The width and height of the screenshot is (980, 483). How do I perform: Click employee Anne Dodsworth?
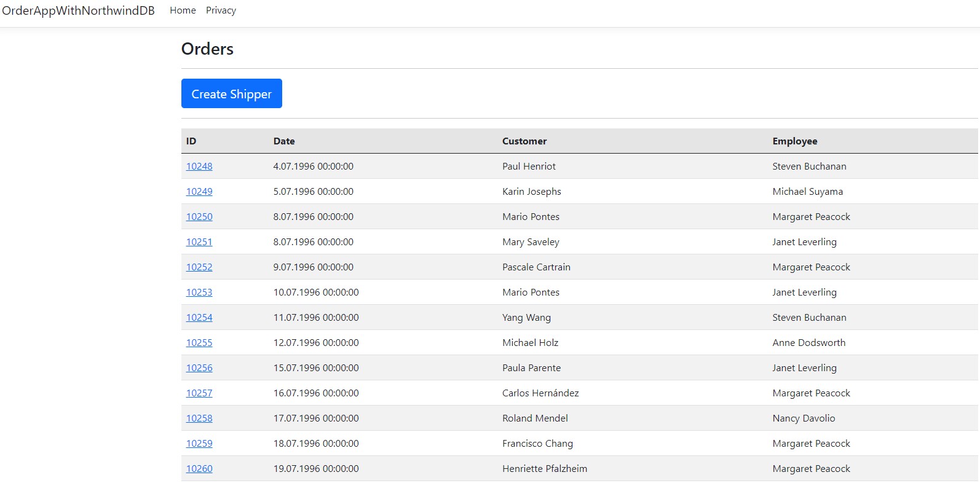coord(809,343)
